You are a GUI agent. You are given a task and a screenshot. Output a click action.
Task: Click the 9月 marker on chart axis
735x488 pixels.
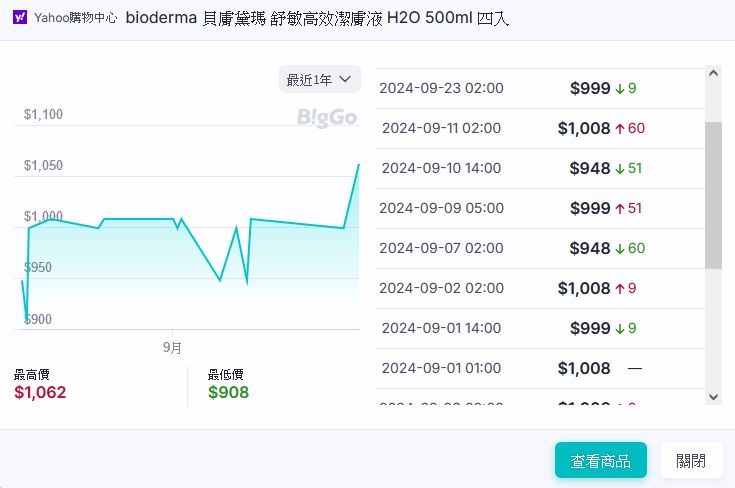coord(172,347)
